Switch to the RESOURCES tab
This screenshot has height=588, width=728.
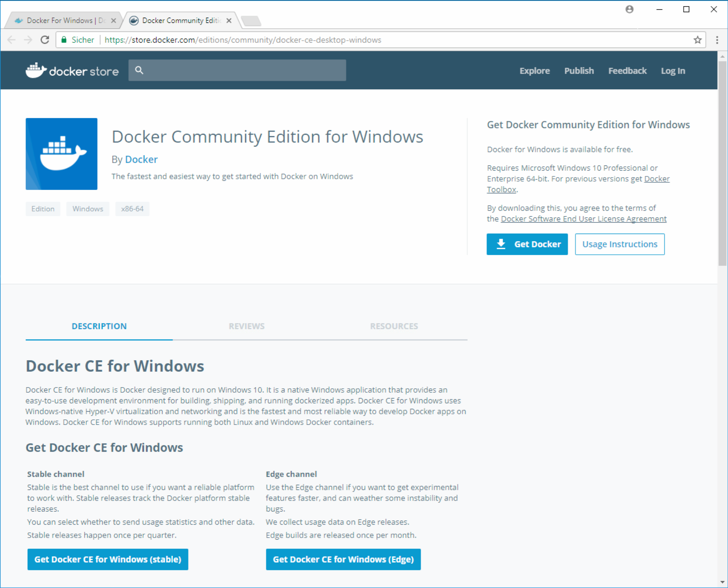click(394, 326)
